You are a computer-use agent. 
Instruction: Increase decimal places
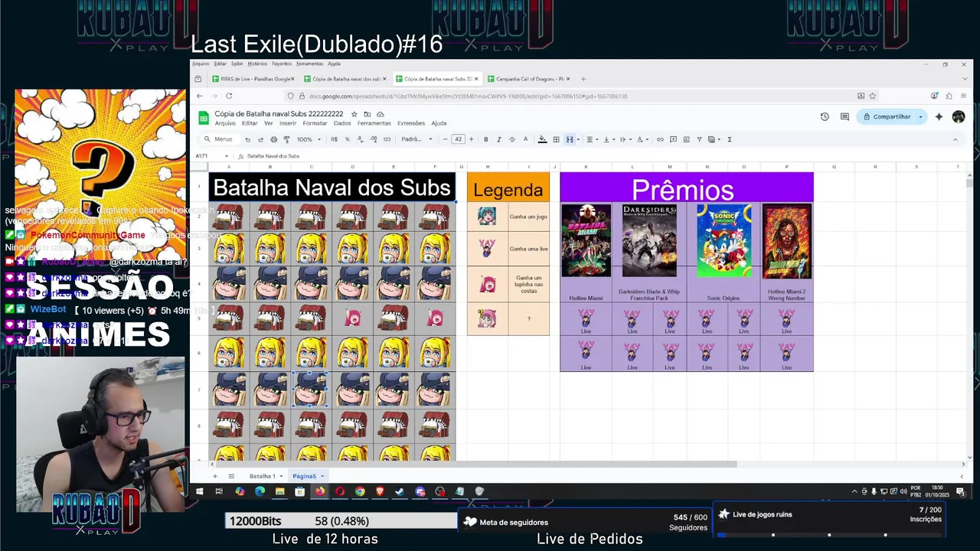click(x=373, y=139)
